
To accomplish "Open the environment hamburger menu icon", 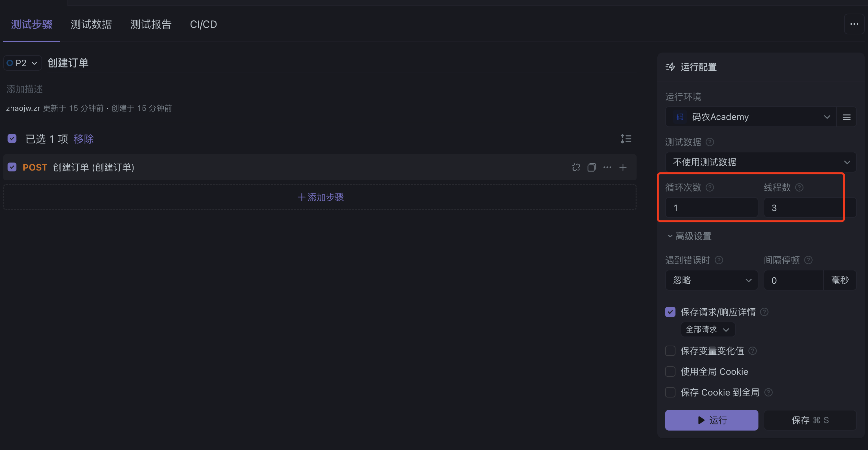I will (846, 117).
